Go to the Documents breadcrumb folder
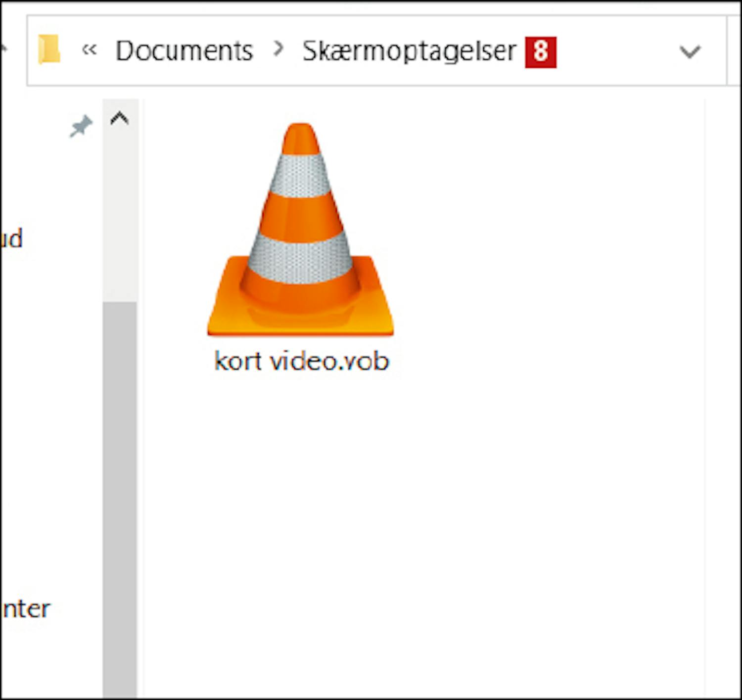 184,51
